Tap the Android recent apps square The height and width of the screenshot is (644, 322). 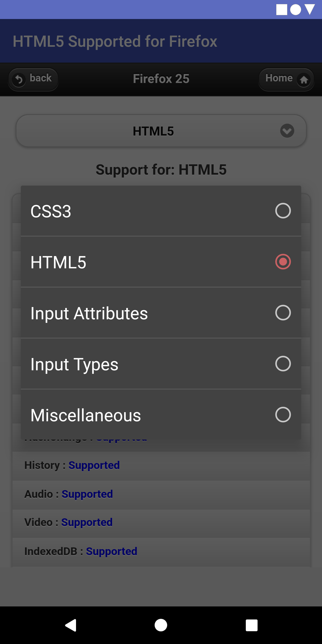(252, 625)
